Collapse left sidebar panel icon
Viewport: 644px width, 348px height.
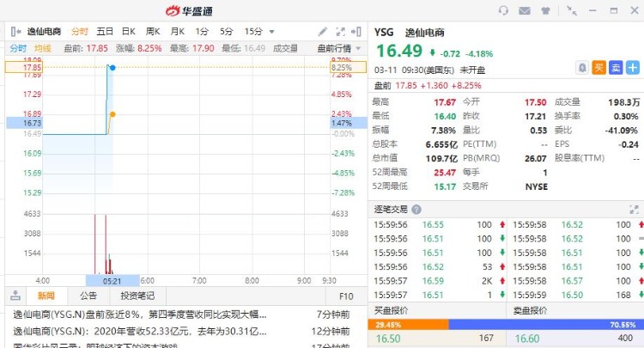point(16,31)
